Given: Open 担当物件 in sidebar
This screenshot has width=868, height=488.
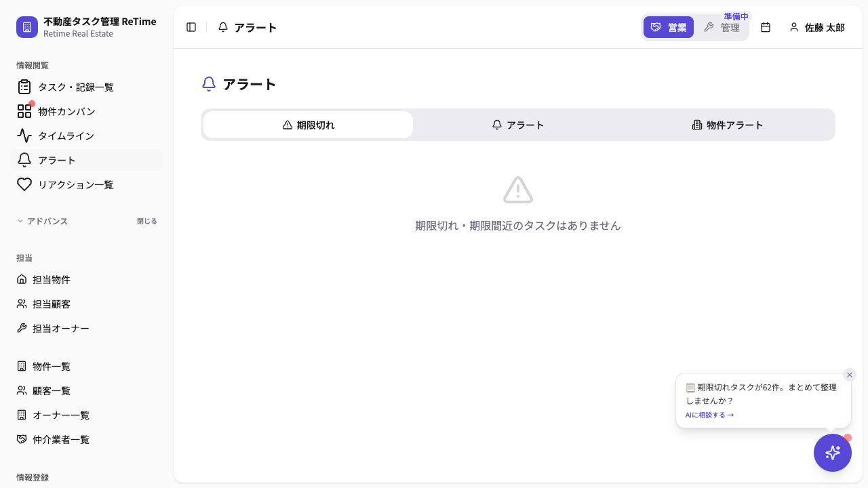Looking at the screenshot, I should pyautogui.click(x=87, y=279).
